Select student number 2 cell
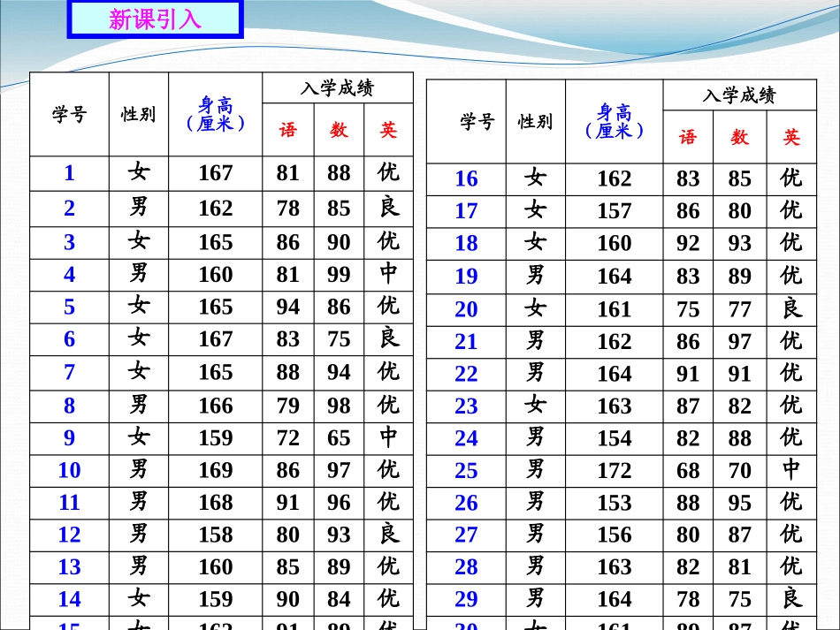The image size is (840, 630). click(69, 209)
